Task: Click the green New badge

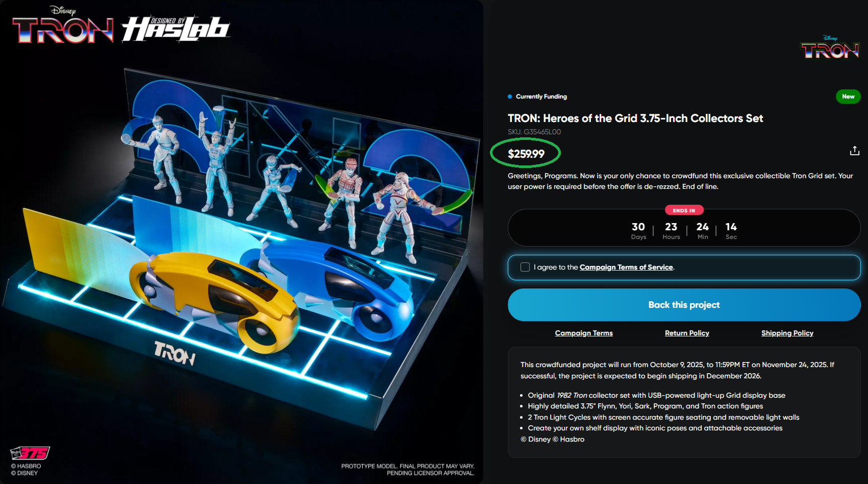Action: 848,96
